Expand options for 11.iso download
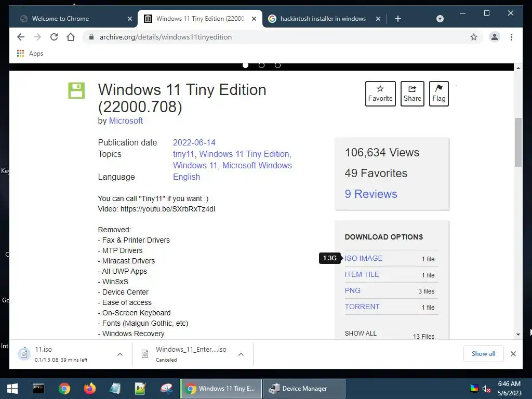 click(120, 354)
